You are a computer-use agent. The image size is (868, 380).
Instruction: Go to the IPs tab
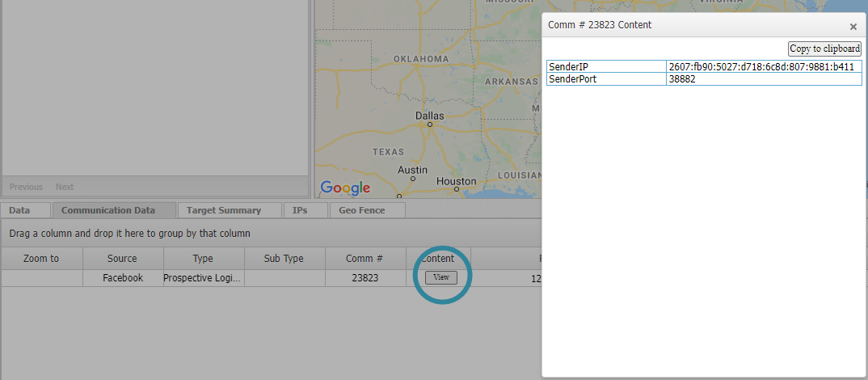pos(300,210)
